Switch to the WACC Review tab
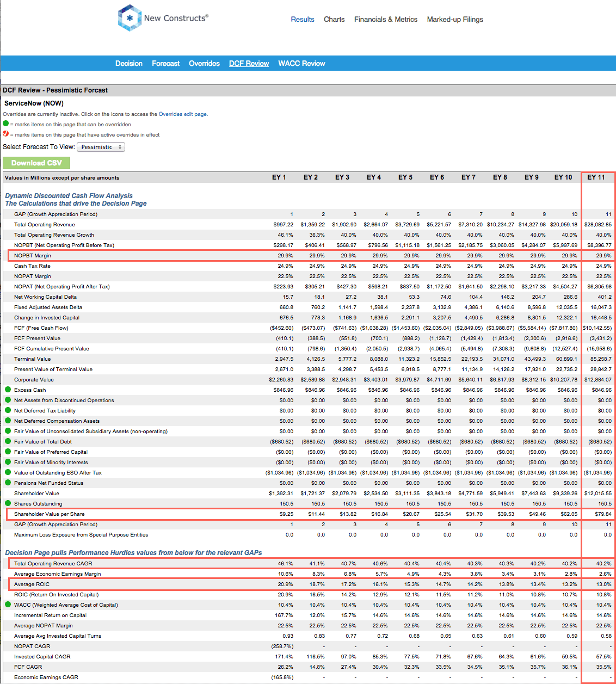The image size is (616, 684). pyautogui.click(x=301, y=63)
